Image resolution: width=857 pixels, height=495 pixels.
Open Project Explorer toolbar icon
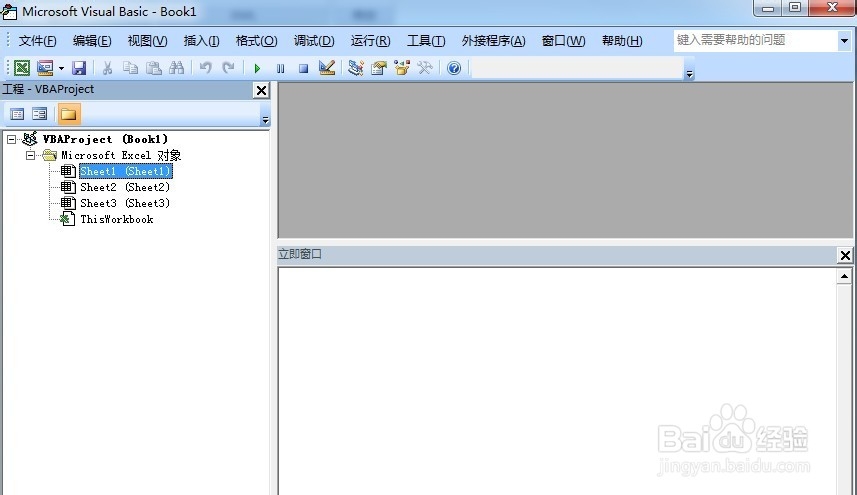pos(356,68)
